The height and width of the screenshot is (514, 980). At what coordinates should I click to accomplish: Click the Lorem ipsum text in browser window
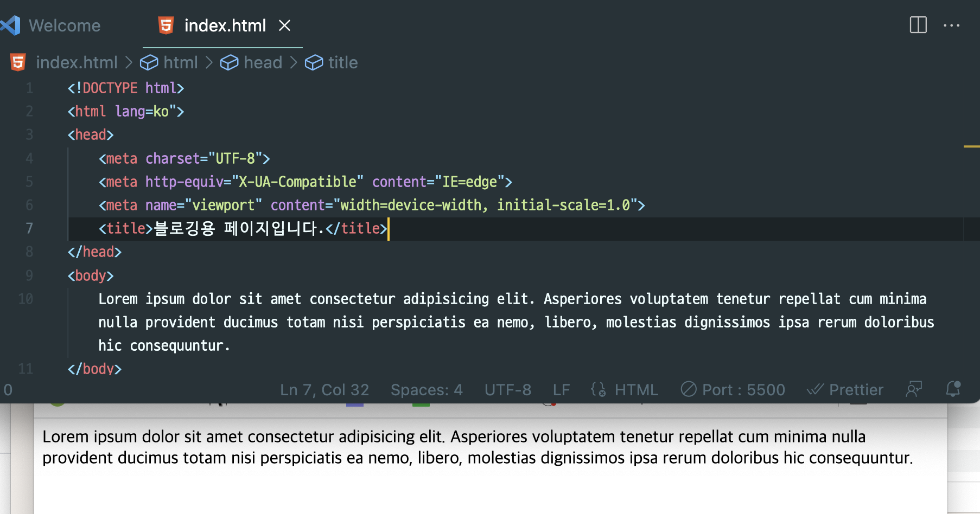pyautogui.click(x=478, y=447)
